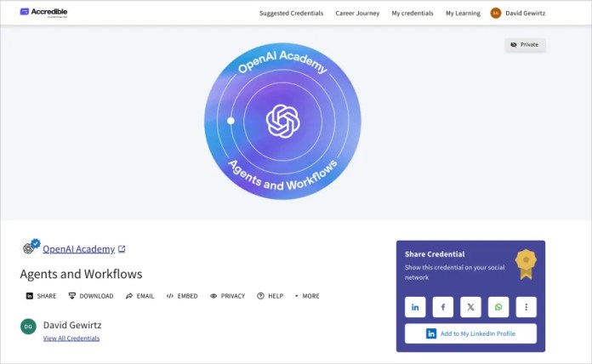Share on WhatsApp
Viewport: 592px width, 364px height.
tap(498, 307)
